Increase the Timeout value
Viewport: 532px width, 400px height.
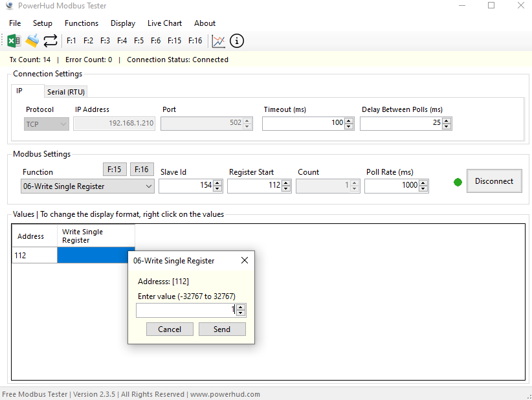pyautogui.click(x=349, y=120)
